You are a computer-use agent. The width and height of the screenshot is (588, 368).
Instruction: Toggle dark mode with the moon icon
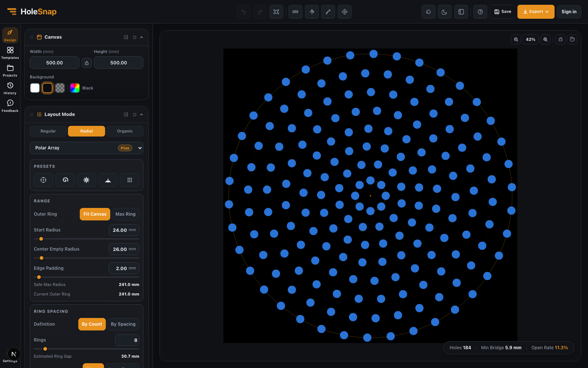coord(445,12)
